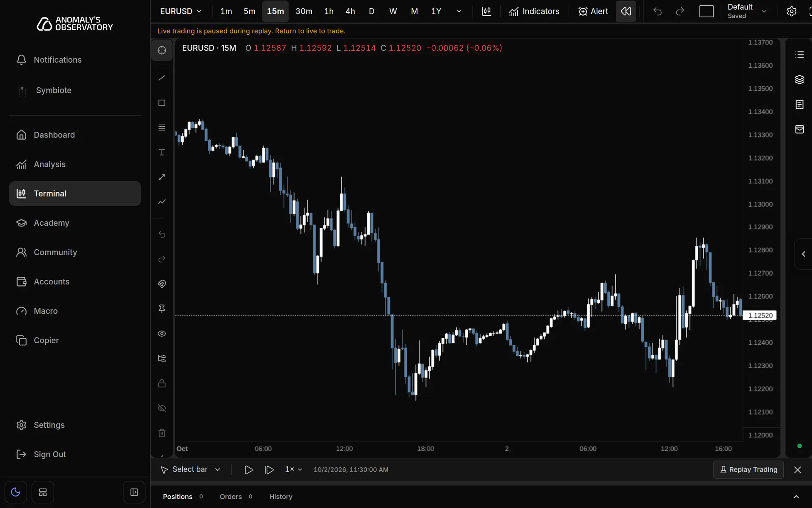Image resolution: width=812 pixels, height=508 pixels.
Task: Open Symbiote in the sidebar
Action: 75,90
